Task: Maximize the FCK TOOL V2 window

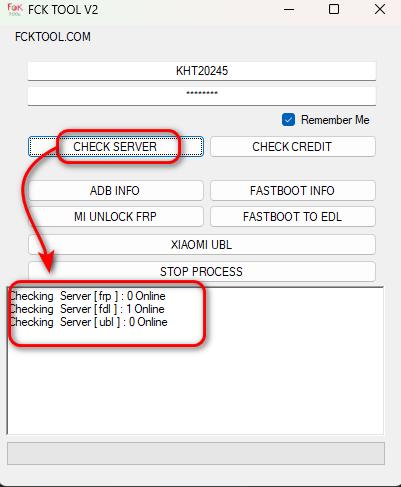Action: tap(334, 9)
